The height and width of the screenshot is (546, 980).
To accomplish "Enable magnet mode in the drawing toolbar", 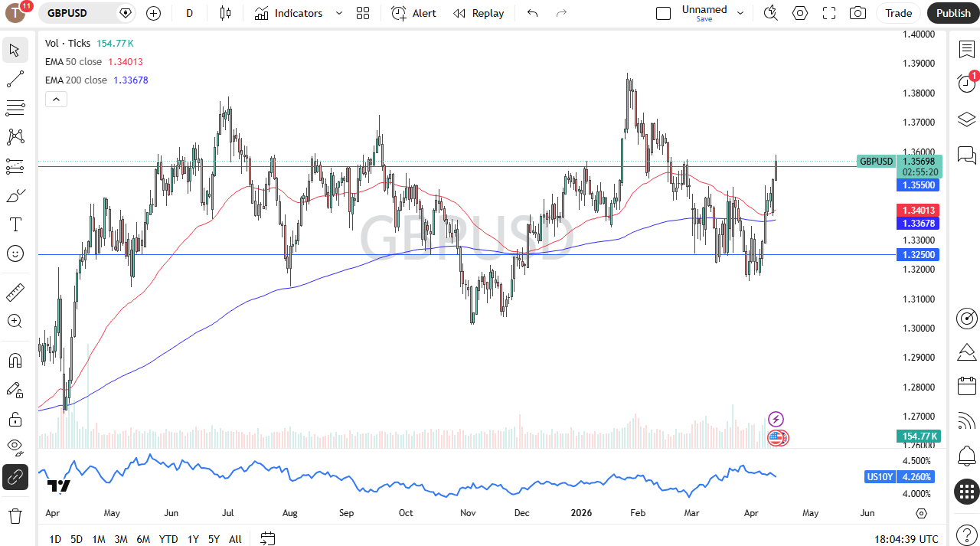I will coord(15,360).
